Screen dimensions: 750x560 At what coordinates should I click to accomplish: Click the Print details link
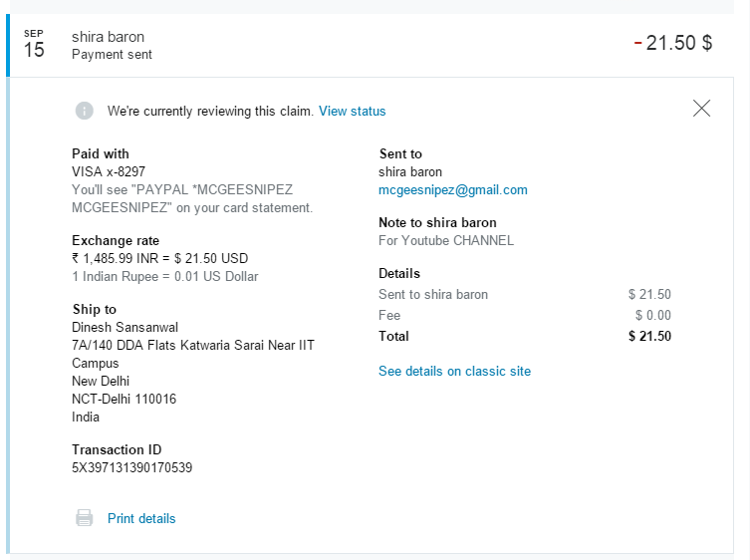coord(141,518)
